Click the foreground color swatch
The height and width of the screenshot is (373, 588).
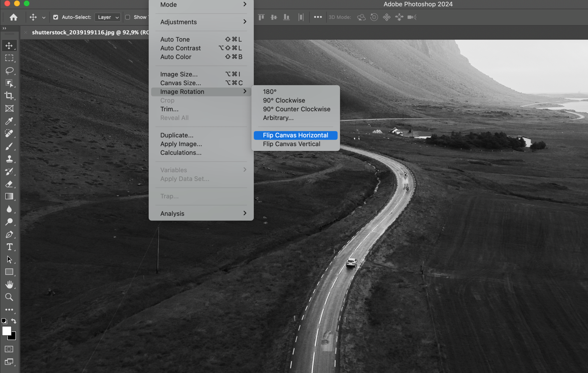[x=6, y=330]
